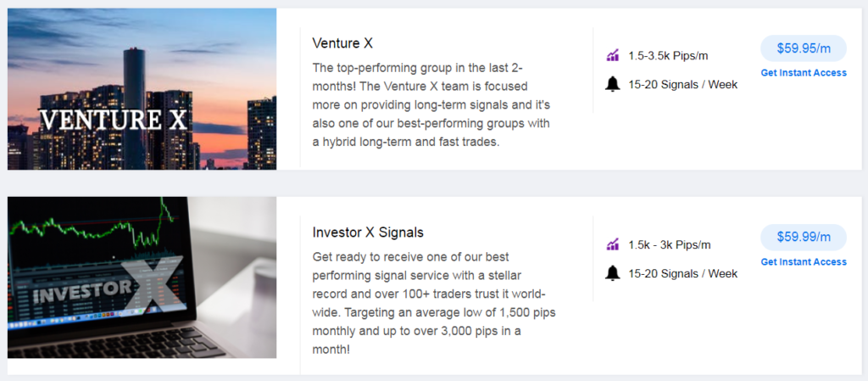Image resolution: width=868 pixels, height=381 pixels.
Task: Click the Venture X pips chart icon
Action: tap(612, 55)
